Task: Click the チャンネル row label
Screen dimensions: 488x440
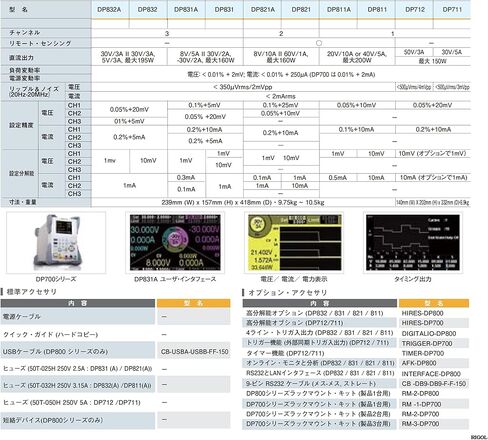Action: pos(25,32)
